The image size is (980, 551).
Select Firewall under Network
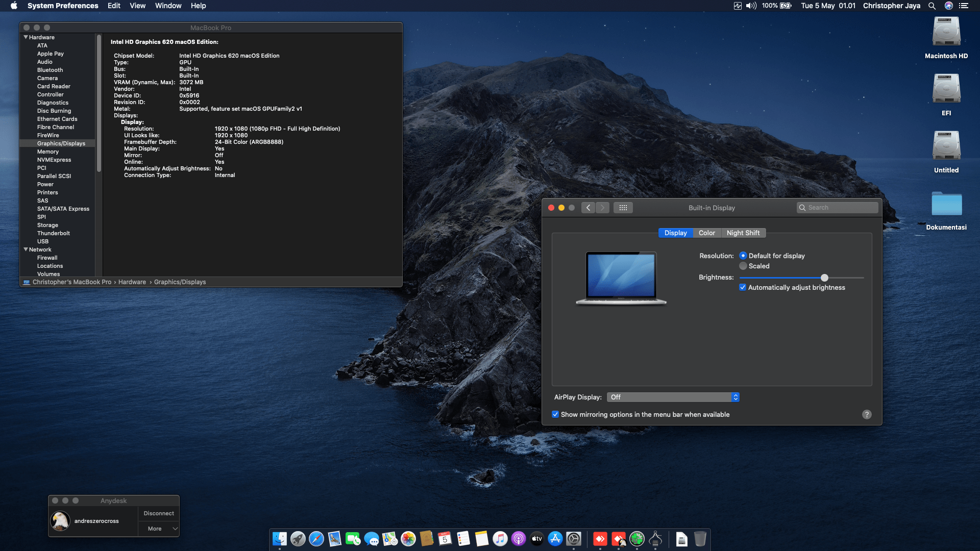[47, 258]
